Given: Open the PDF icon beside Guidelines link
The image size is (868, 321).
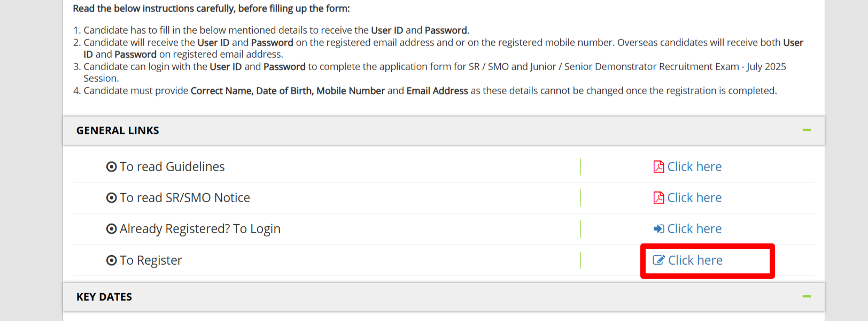Looking at the screenshot, I should click(x=658, y=166).
